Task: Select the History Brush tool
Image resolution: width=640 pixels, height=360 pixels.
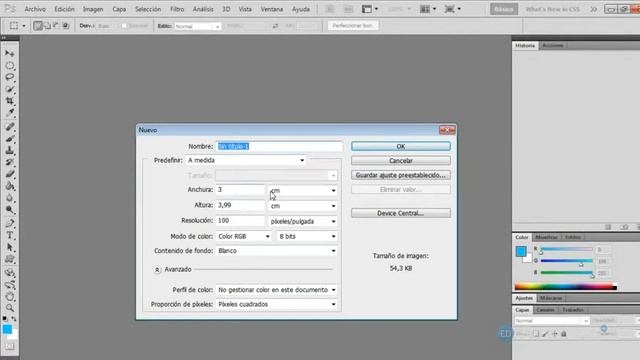Action: (10, 162)
